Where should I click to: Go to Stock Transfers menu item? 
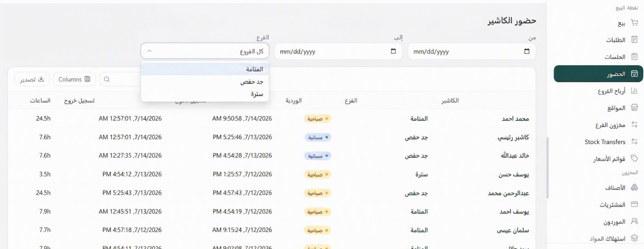point(605,142)
